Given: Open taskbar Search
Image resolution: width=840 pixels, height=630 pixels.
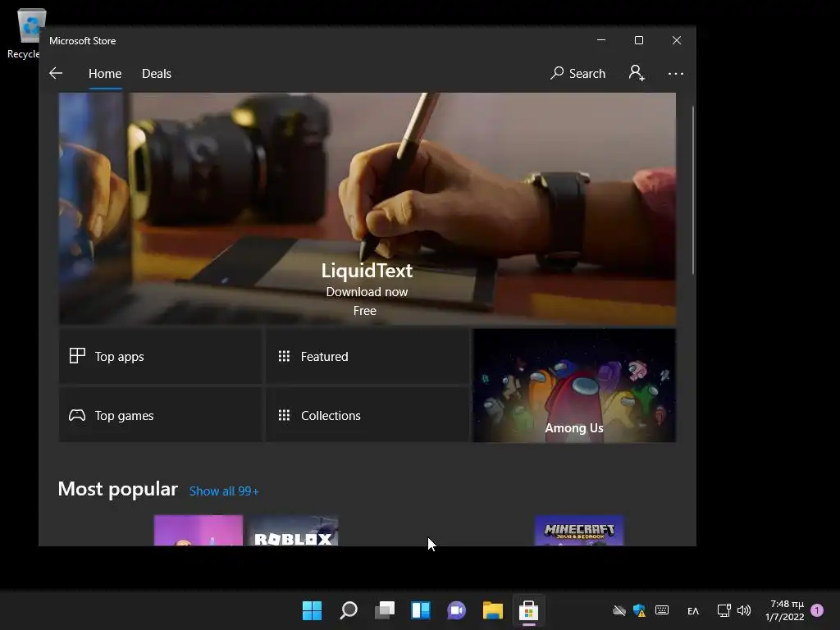Looking at the screenshot, I should pyautogui.click(x=348, y=610).
